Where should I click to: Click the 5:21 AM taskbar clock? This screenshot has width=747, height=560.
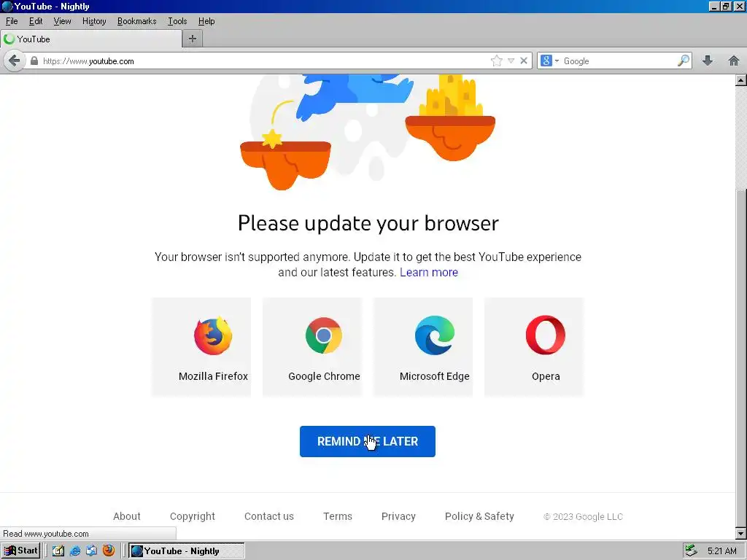pos(721,551)
